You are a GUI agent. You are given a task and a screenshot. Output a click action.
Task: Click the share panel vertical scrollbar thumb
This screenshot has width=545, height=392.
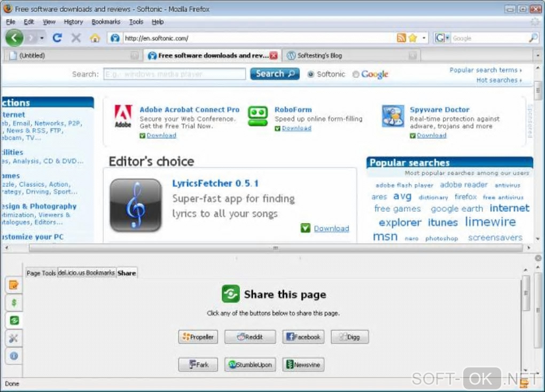[526, 293]
